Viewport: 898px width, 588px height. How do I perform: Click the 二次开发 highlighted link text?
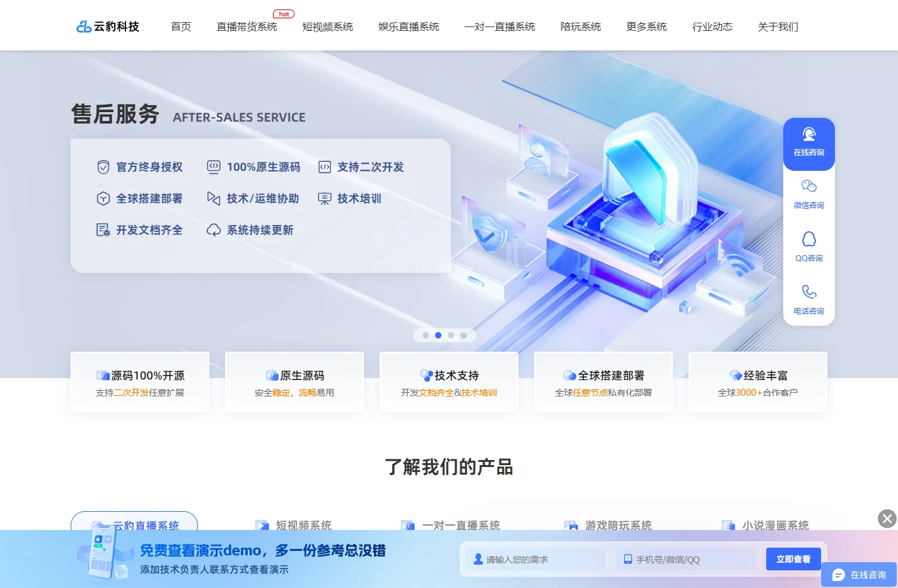(131, 393)
